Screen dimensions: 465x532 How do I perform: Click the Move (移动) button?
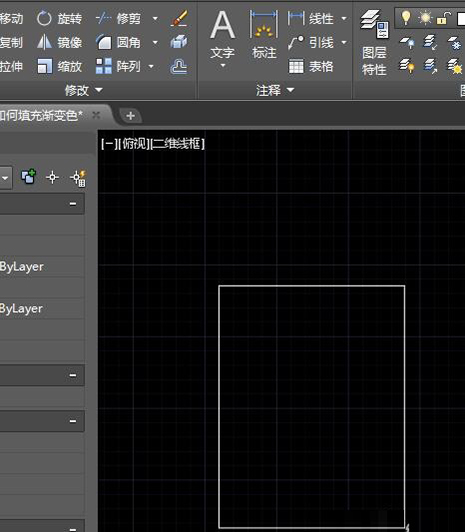(x=11, y=18)
